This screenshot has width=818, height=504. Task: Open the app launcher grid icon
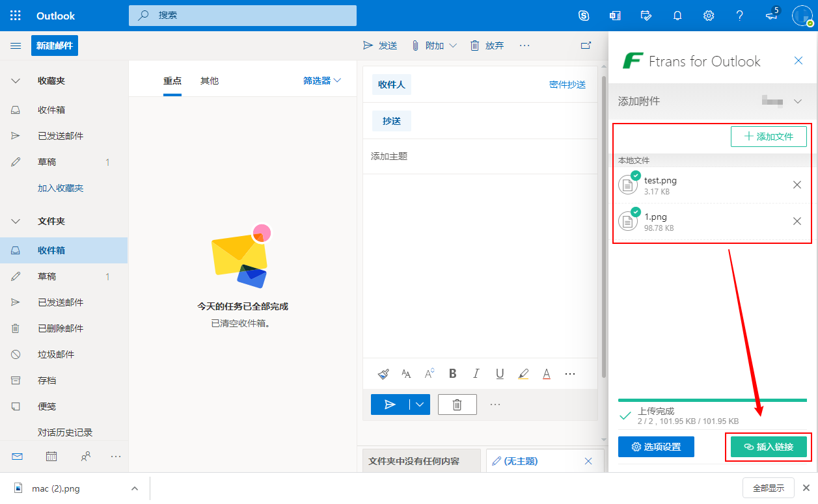point(16,16)
